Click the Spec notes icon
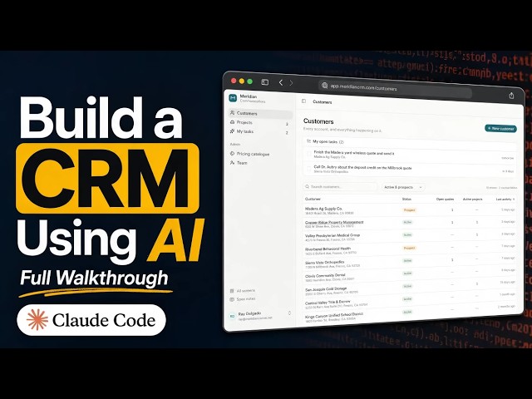Viewport: 532px width, 399px height. point(232,299)
